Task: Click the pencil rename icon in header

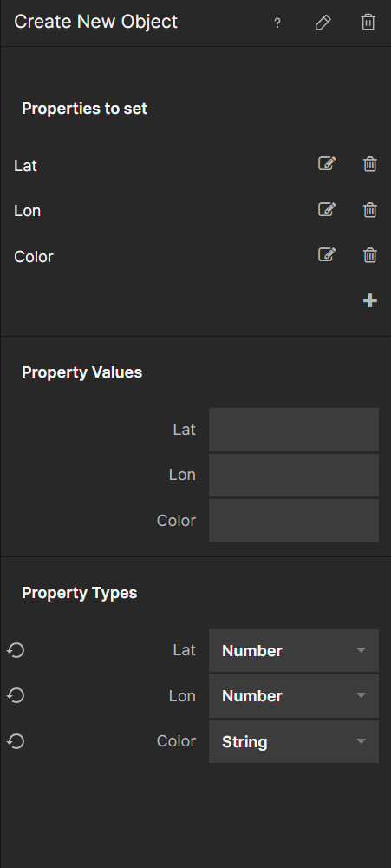Action: point(323,23)
